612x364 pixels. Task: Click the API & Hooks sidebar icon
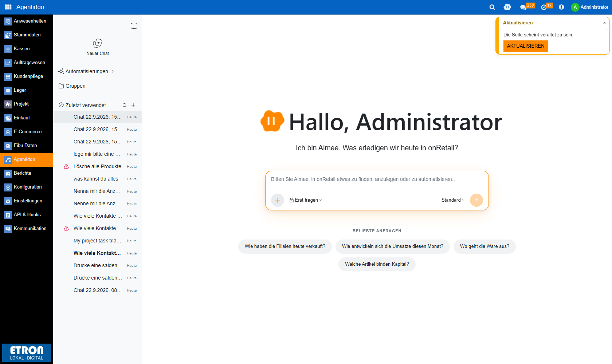tap(8, 215)
